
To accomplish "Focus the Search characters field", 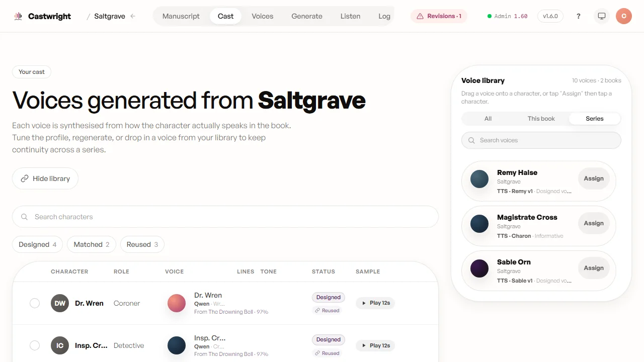I will coord(225,217).
